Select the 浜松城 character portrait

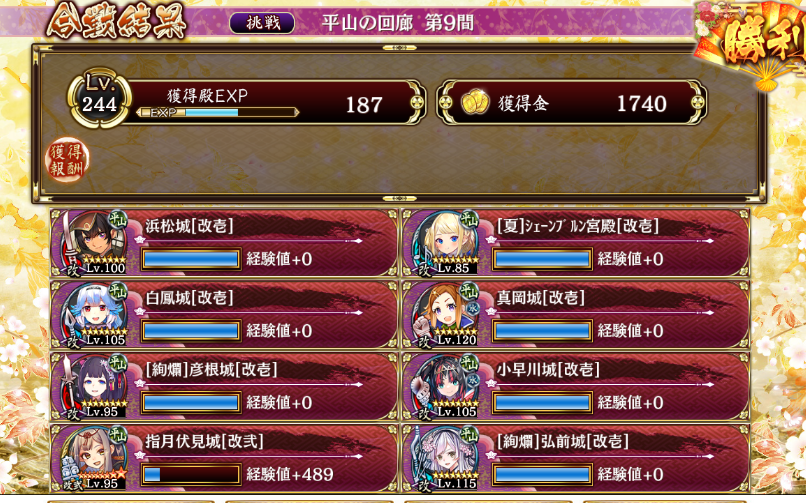click(x=95, y=243)
